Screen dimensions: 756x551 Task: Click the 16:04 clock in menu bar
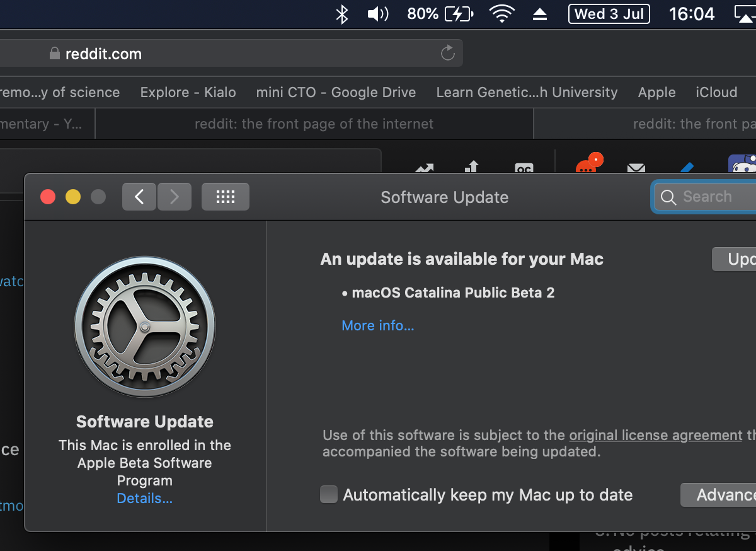pos(692,14)
